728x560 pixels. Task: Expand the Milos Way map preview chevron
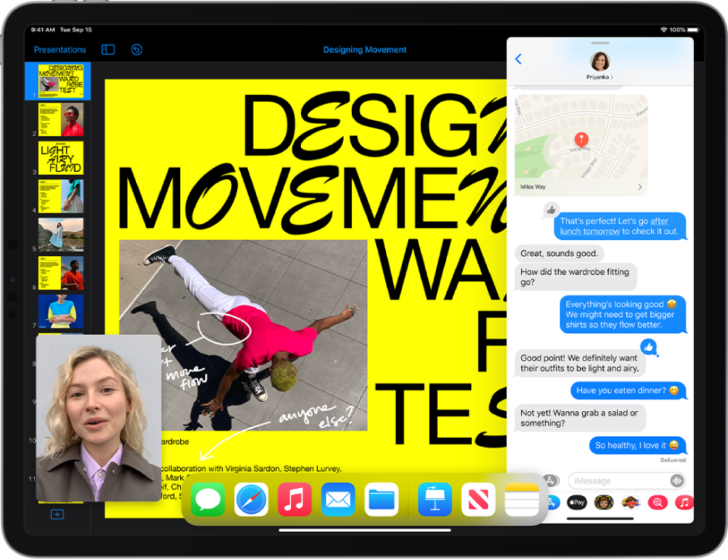pos(641,186)
